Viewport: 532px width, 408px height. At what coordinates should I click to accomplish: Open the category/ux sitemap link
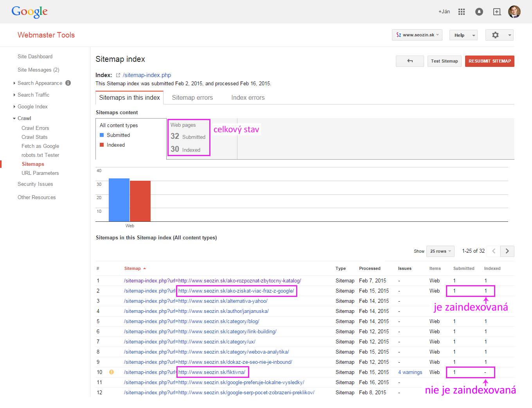(x=190, y=341)
